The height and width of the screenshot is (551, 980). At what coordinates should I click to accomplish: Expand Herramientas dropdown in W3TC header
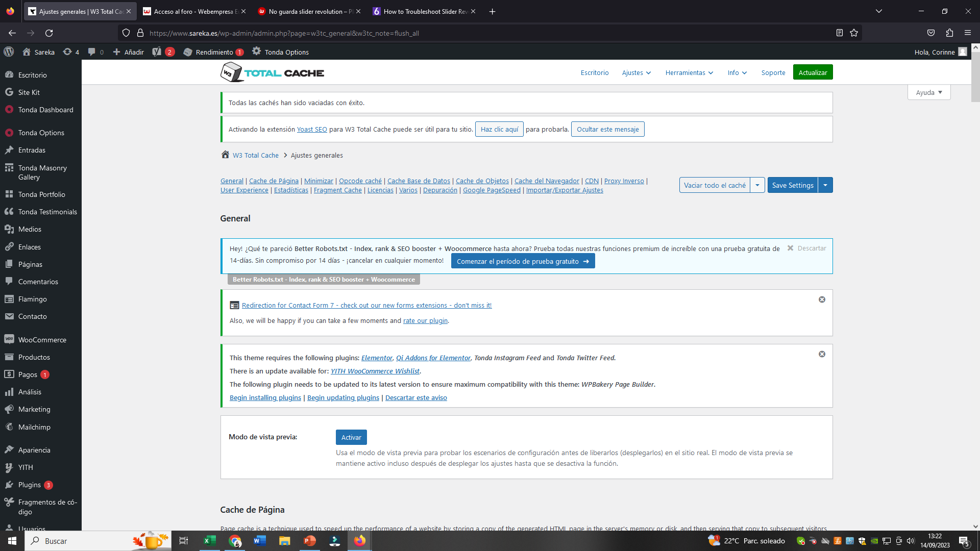point(689,72)
